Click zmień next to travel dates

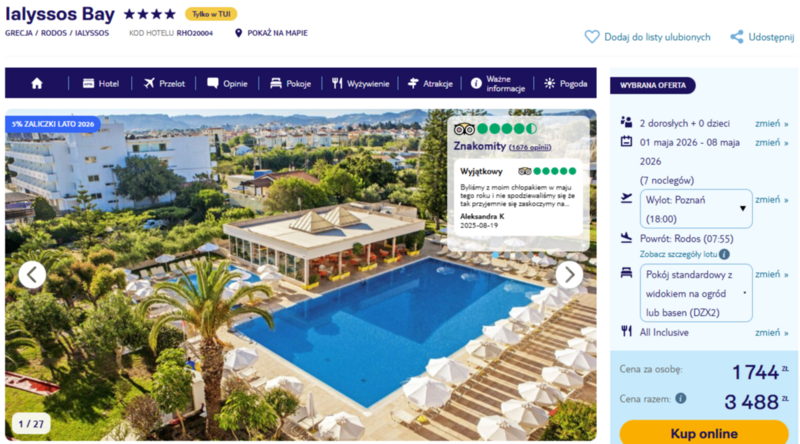coord(771,142)
